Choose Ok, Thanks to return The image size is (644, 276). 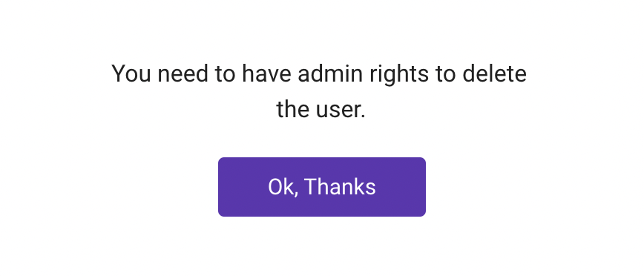pos(321,187)
